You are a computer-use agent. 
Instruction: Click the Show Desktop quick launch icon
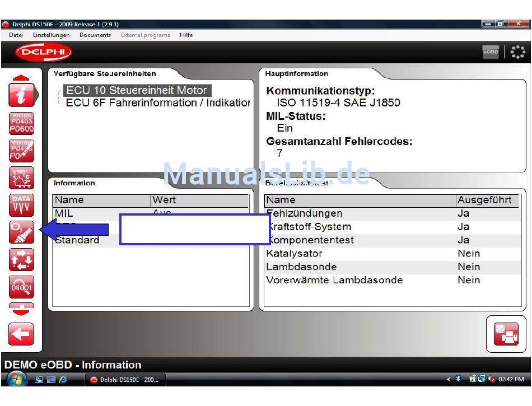[51, 380]
